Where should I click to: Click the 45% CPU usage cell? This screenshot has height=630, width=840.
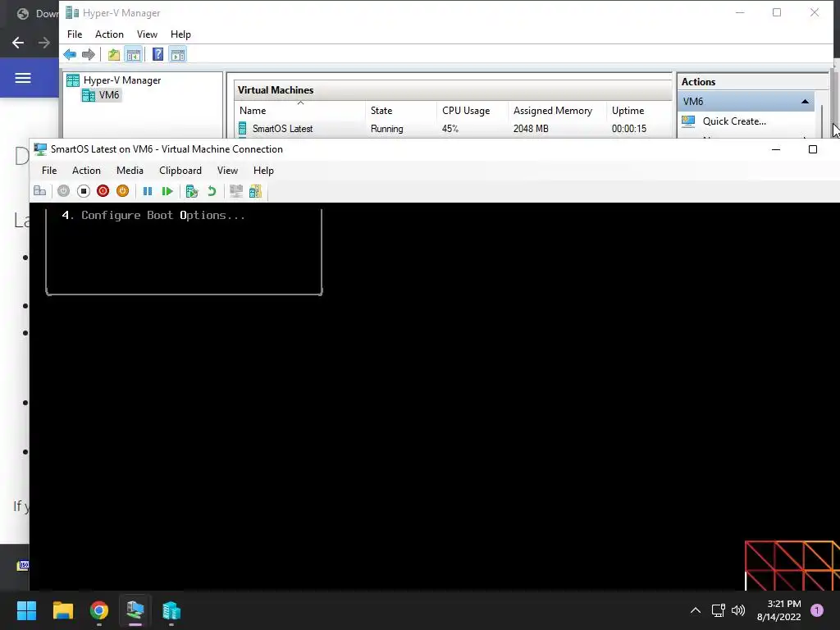coord(450,129)
